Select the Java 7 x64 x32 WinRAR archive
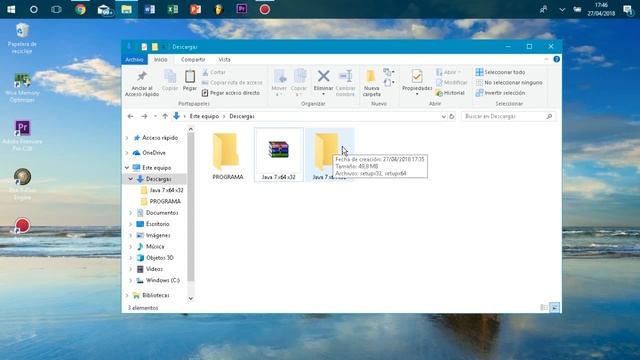This screenshot has width=640, height=360. [279, 155]
